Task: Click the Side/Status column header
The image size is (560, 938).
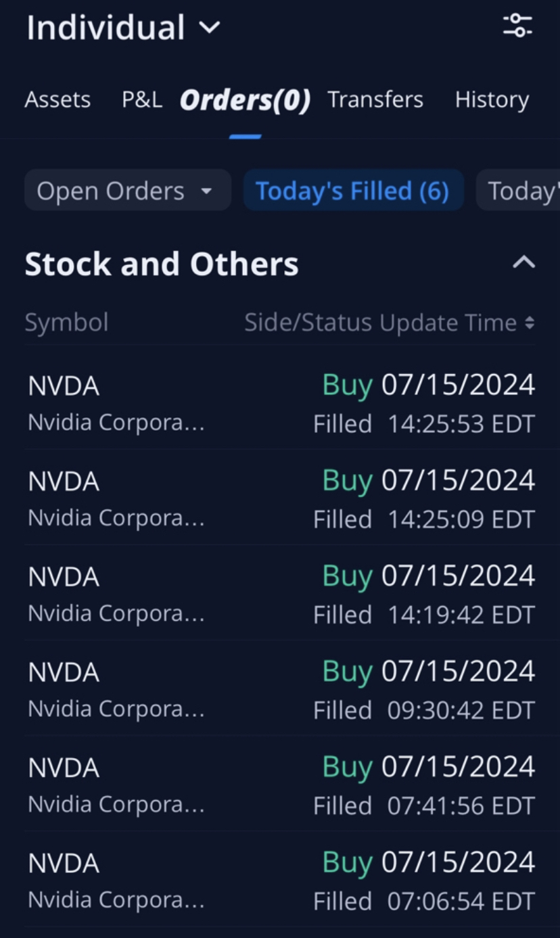Action: coord(308,323)
